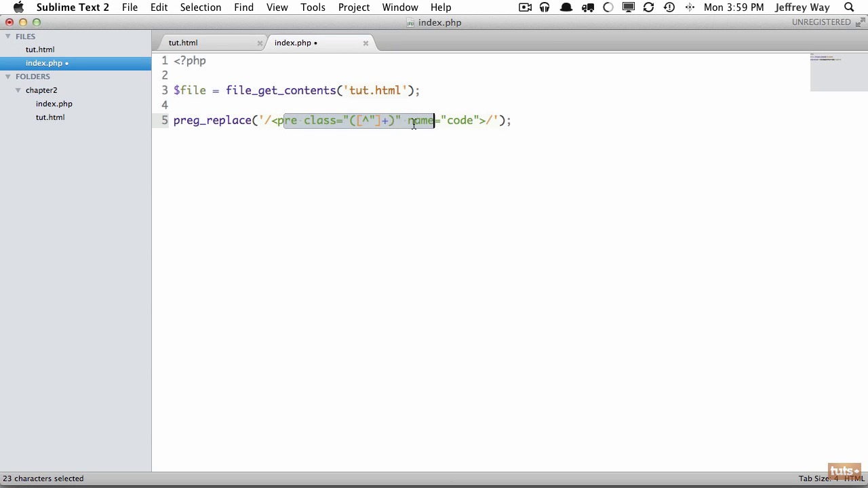Screen dimensions: 868x488
Task: Click the sync arrows menu bar icon
Action: tap(649, 7)
